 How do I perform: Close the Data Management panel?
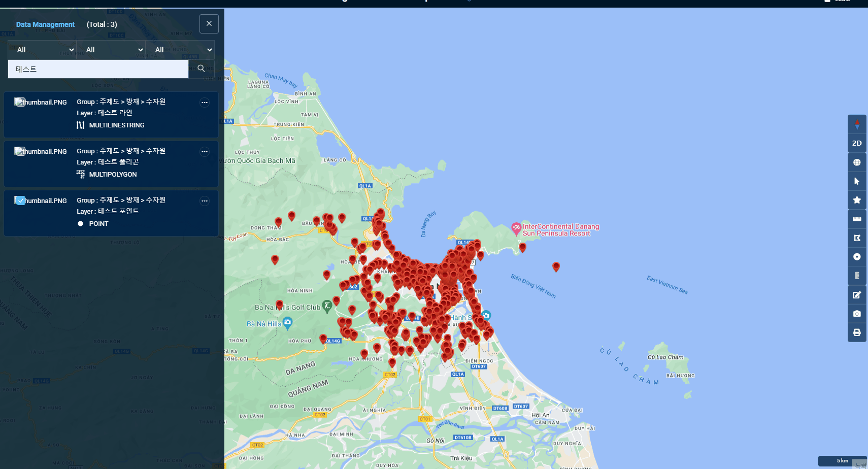(x=209, y=24)
